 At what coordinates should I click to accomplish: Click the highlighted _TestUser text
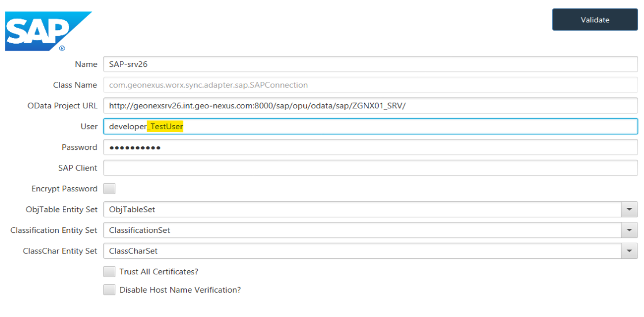pyautogui.click(x=165, y=127)
